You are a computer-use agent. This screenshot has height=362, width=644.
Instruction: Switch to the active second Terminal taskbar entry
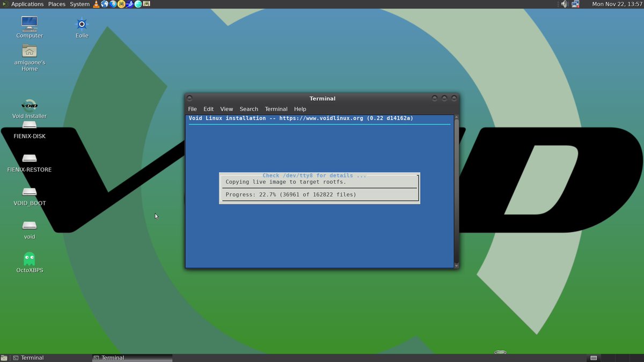pyautogui.click(x=132, y=358)
